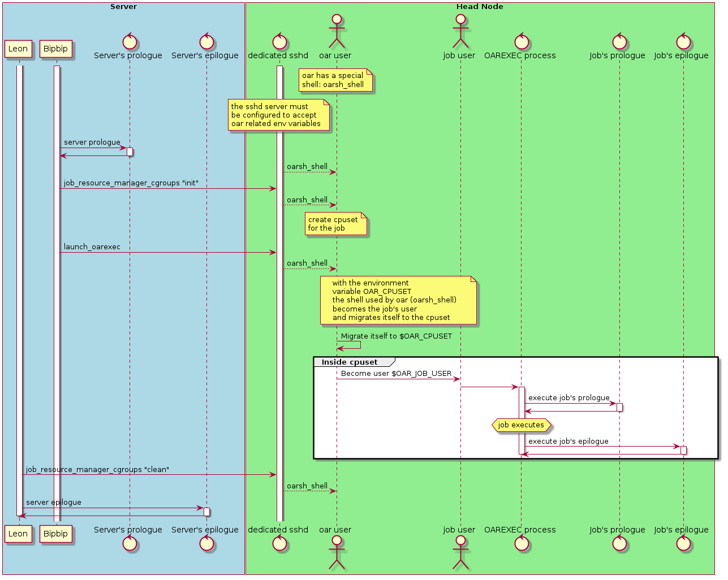Click the bottom Job's epilogue control icon

[683, 543]
